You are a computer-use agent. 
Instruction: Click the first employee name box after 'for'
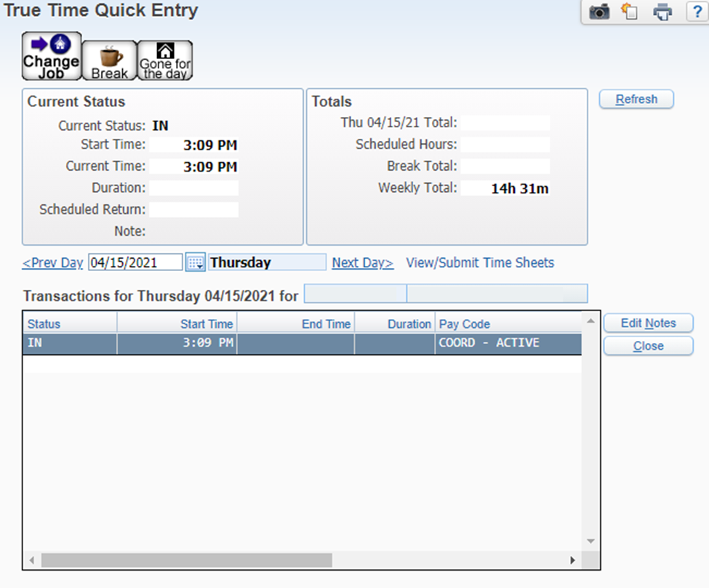point(355,294)
